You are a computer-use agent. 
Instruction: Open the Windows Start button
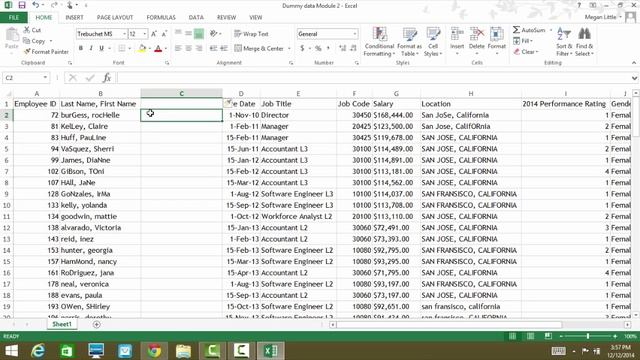[11, 351]
